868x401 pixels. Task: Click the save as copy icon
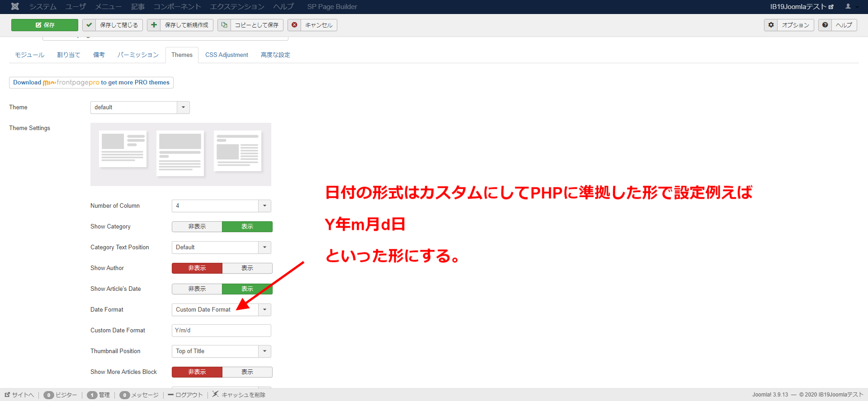(x=224, y=25)
